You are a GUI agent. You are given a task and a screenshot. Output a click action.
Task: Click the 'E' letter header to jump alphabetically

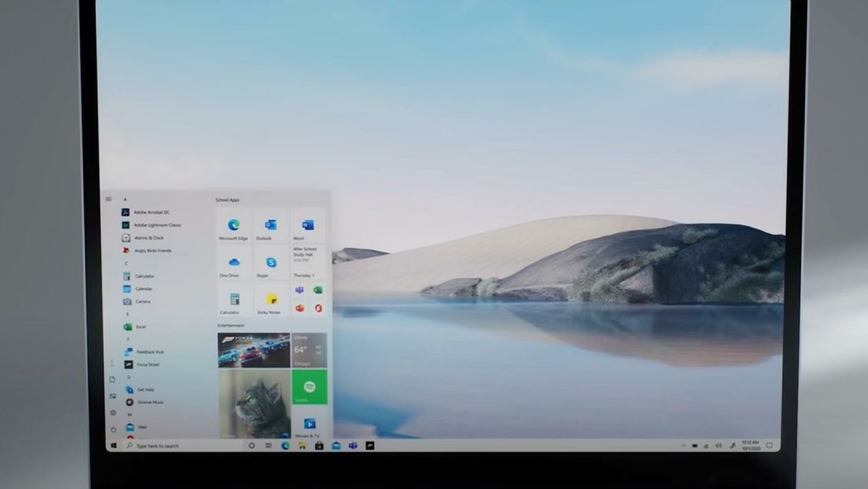[127, 314]
